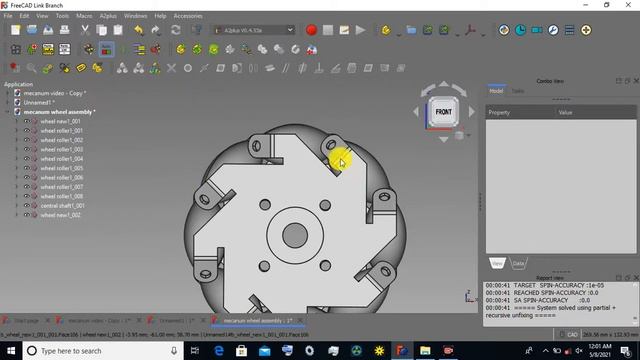This screenshot has width=640, height=360.
Task: Click the Stop macro recording square
Action: (x=328, y=30)
